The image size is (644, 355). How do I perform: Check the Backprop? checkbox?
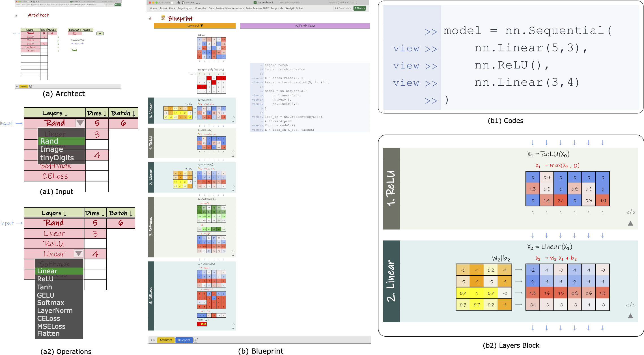point(75,33)
